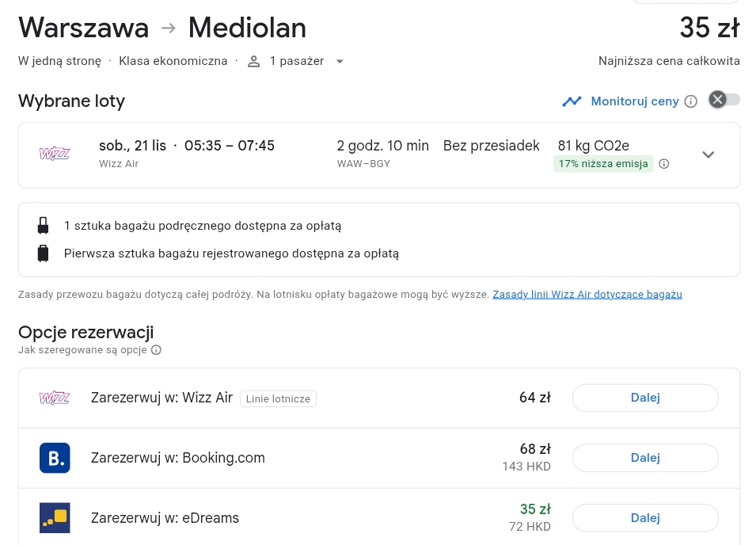
Task: Click Dalej for the Wizz Air booking option
Action: coord(645,398)
